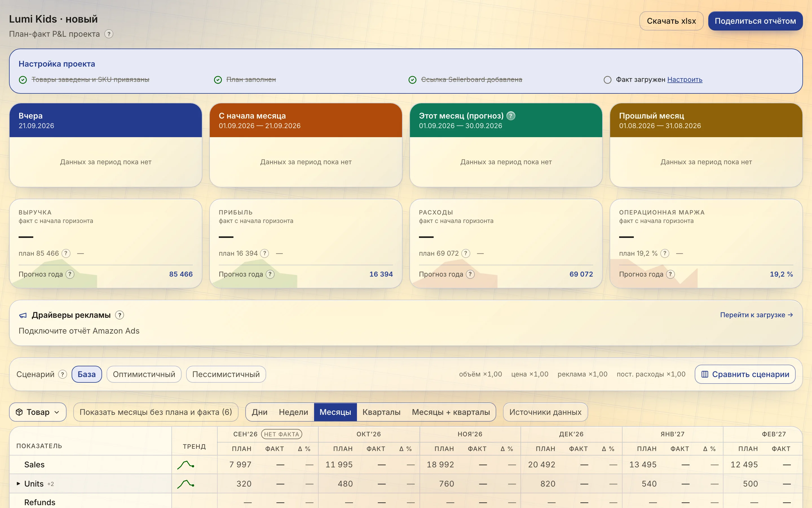The height and width of the screenshot is (508, 812).
Task: Open help icon next to Драйверы рекламы
Action: [x=120, y=315]
